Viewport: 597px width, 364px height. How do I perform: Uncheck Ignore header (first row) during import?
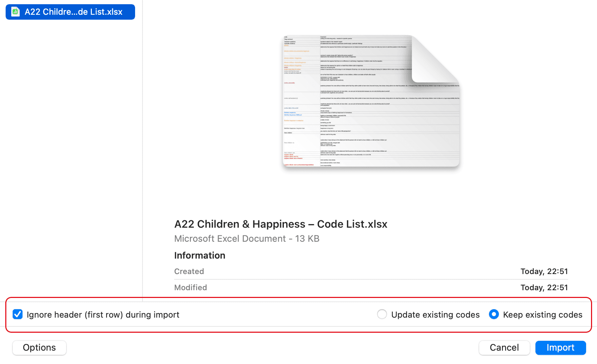[18, 314]
